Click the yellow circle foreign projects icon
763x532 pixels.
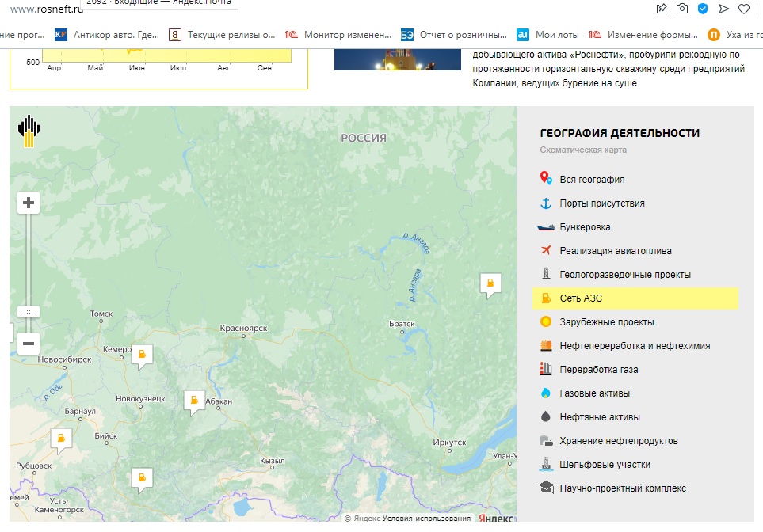coord(546,321)
